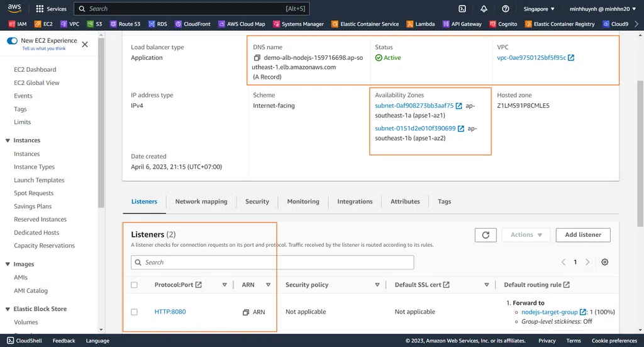The image size is (644, 347).
Task: Click the Add listener button
Action: [x=583, y=235]
